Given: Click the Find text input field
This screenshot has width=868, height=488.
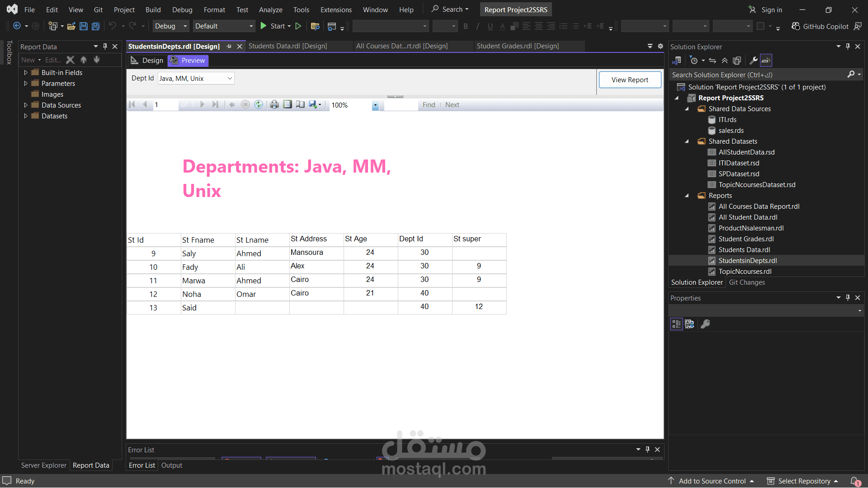Looking at the screenshot, I should (x=401, y=105).
